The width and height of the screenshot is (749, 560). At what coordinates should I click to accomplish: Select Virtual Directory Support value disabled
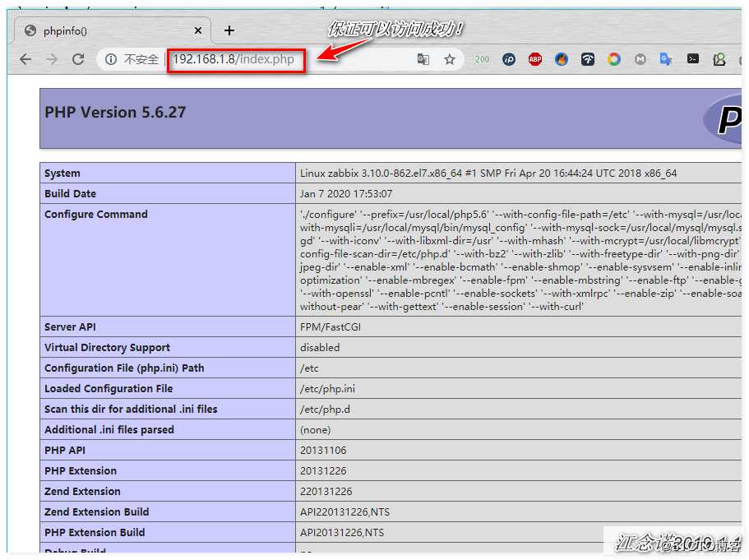tap(320, 348)
